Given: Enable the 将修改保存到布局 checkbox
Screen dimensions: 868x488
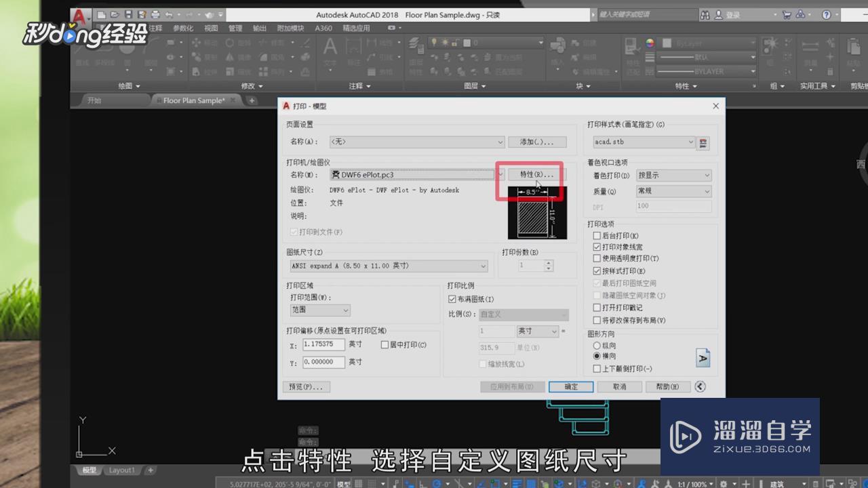Looking at the screenshot, I should (597, 320).
